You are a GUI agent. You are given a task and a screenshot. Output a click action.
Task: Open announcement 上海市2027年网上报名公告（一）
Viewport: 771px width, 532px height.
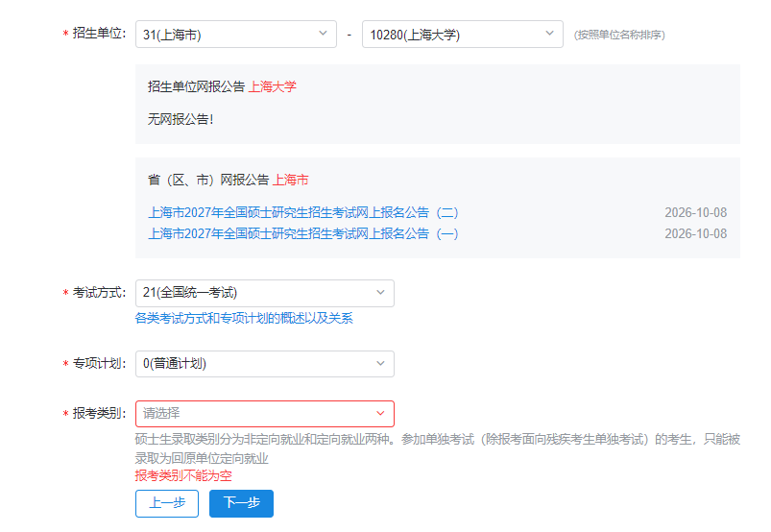303,233
